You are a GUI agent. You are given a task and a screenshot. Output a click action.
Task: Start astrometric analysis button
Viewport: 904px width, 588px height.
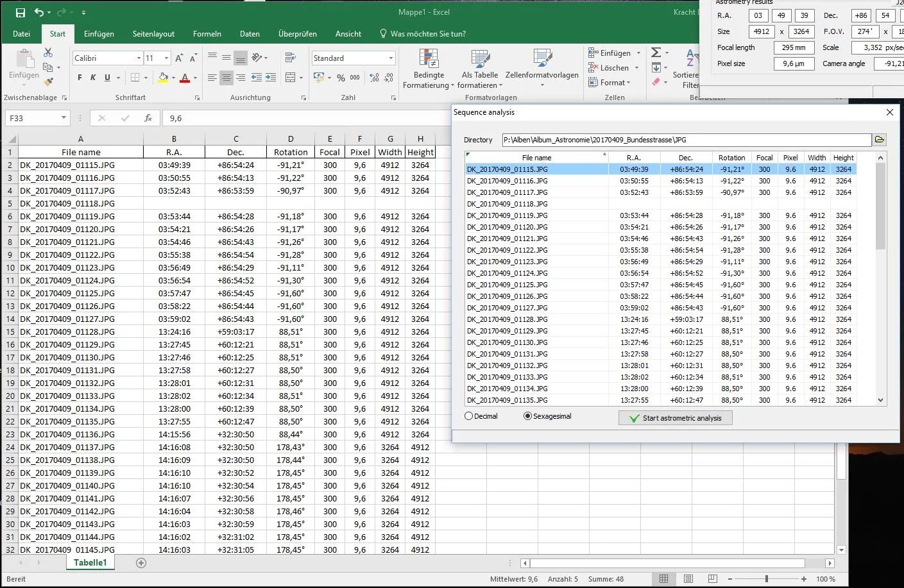[x=675, y=418]
